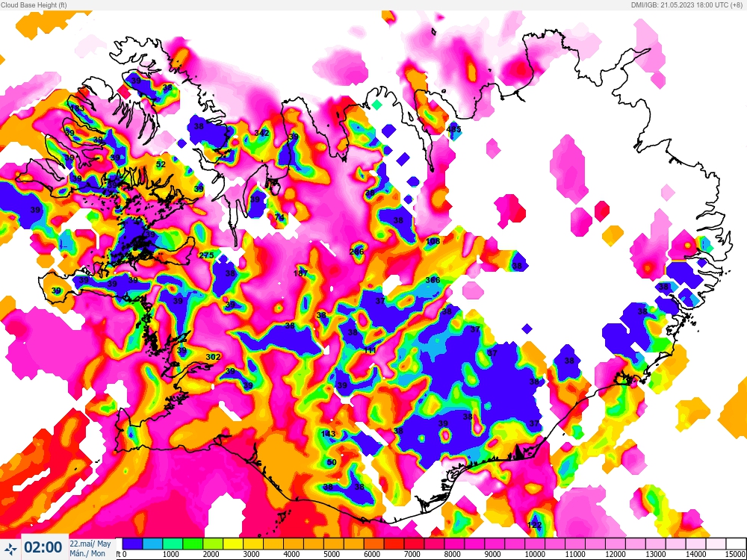Click the '6000' legend scale label
The width and height of the screenshot is (747, 560).
click(x=372, y=554)
